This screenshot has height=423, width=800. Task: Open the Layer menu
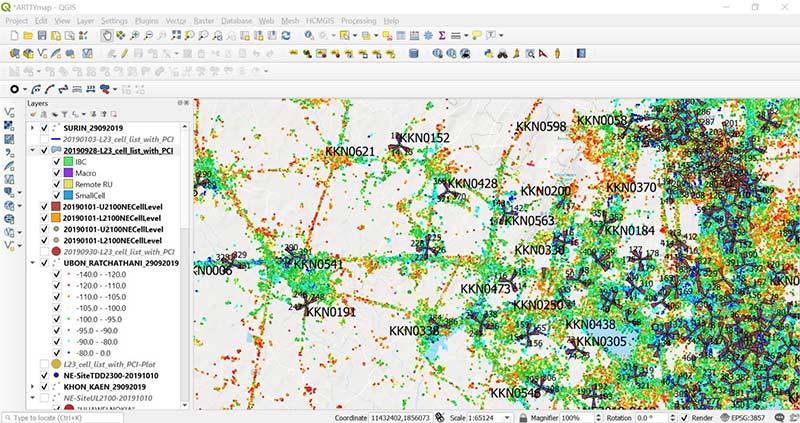85,21
